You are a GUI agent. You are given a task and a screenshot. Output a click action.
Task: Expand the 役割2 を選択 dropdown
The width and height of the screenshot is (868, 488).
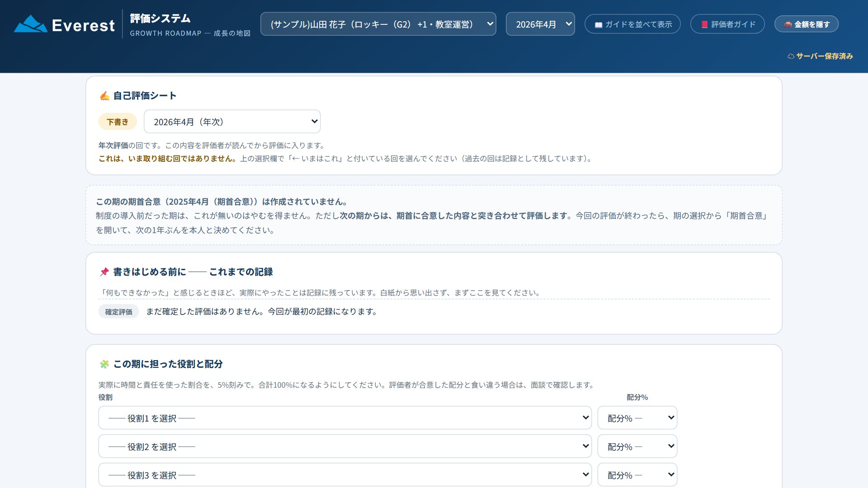345,446
